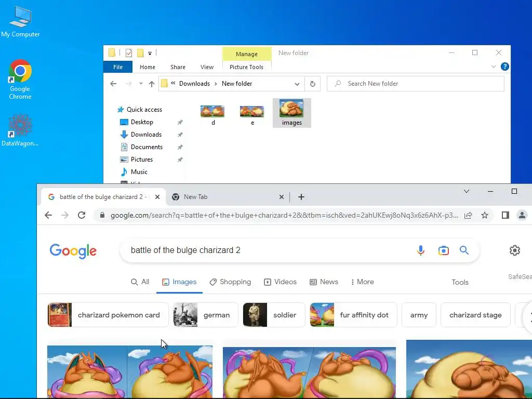
Task: Select the file named images
Action: 292,113
